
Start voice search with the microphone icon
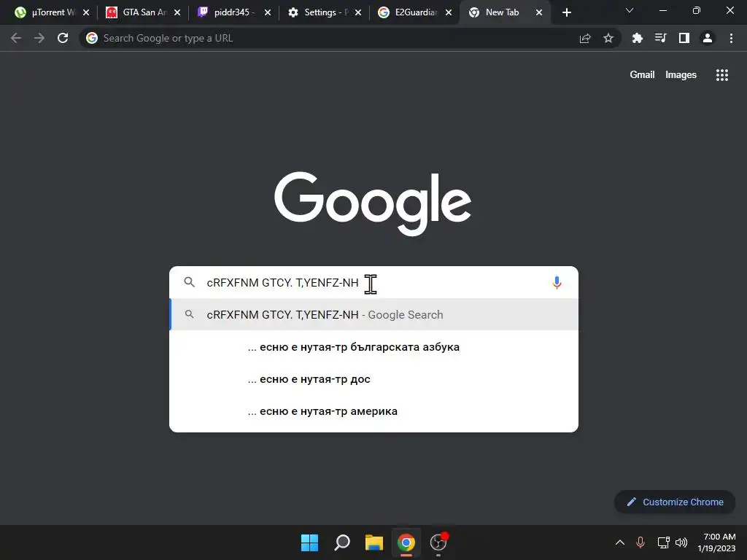(557, 282)
